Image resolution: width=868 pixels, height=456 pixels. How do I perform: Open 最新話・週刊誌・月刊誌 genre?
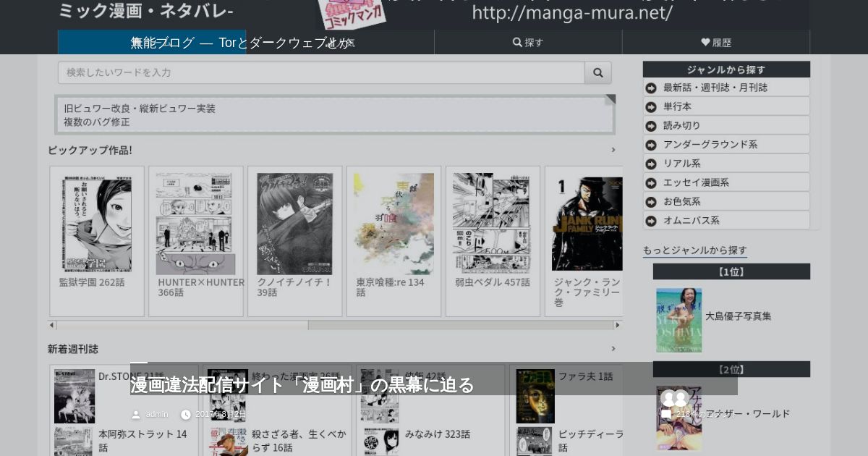[726, 88]
